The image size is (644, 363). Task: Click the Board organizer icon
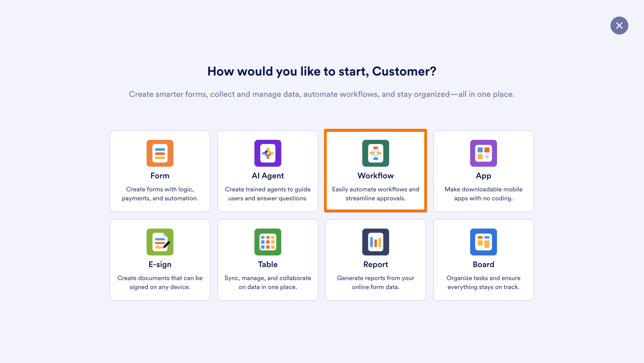(x=483, y=242)
